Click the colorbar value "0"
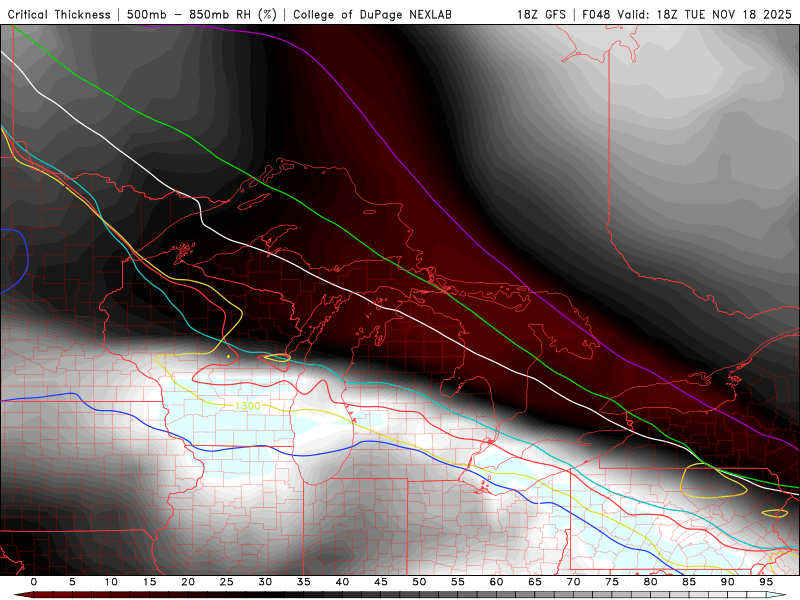The width and height of the screenshot is (800, 600). [x=34, y=582]
